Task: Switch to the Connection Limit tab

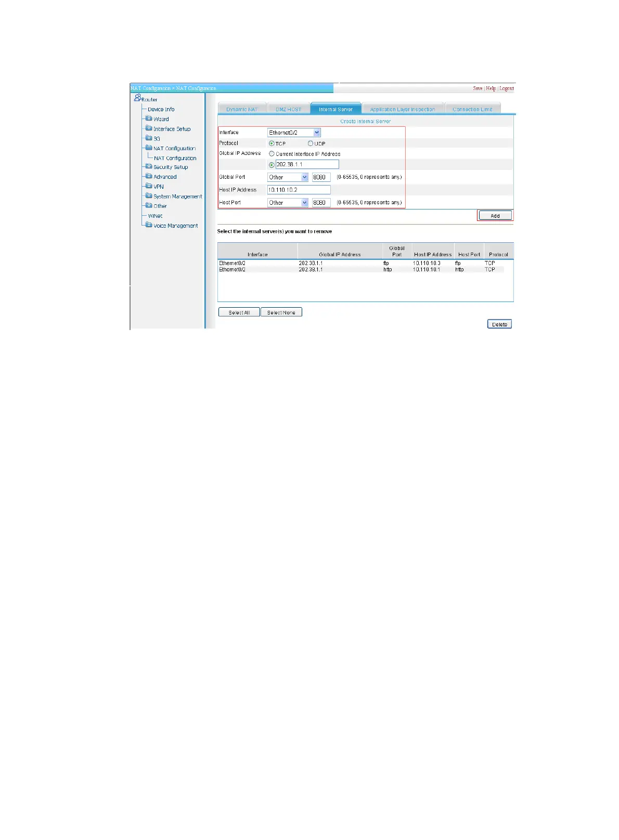Action: [472, 109]
